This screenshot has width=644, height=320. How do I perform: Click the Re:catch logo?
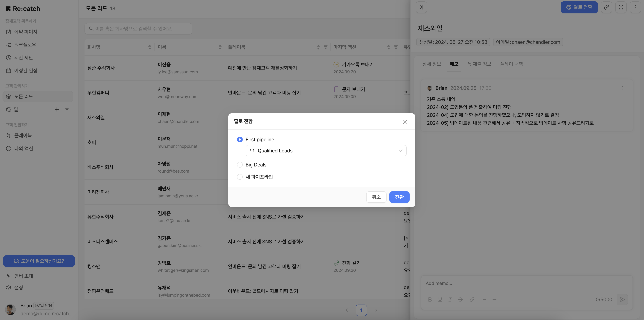(x=23, y=9)
